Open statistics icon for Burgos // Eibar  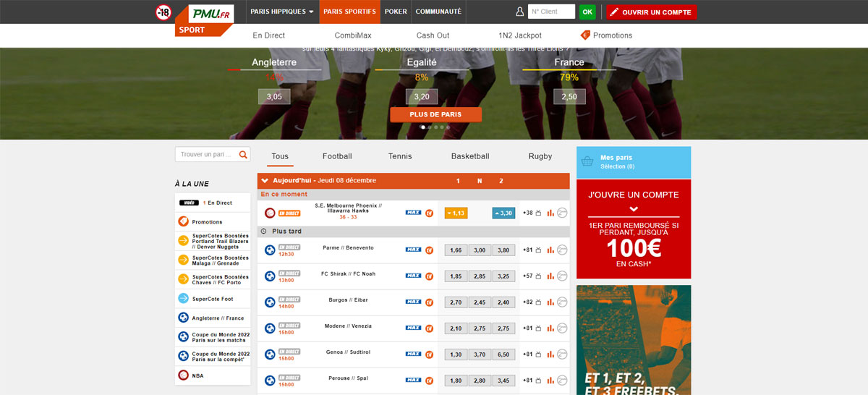(x=550, y=302)
